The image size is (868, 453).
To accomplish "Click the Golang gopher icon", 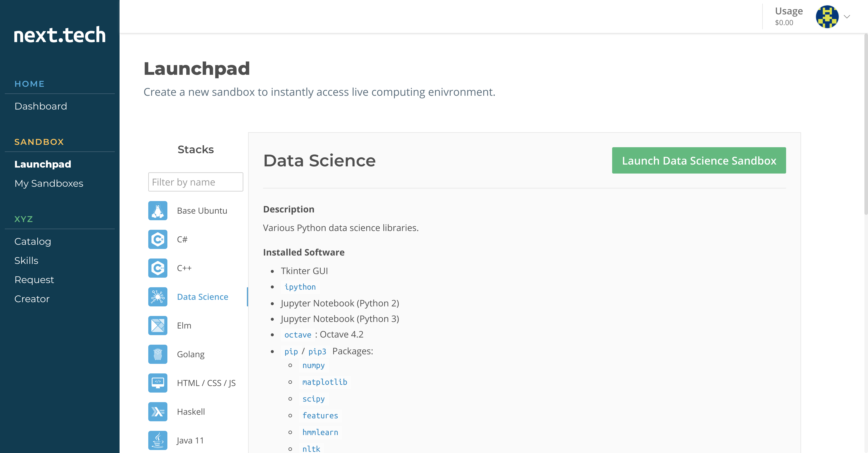I will pyautogui.click(x=158, y=354).
